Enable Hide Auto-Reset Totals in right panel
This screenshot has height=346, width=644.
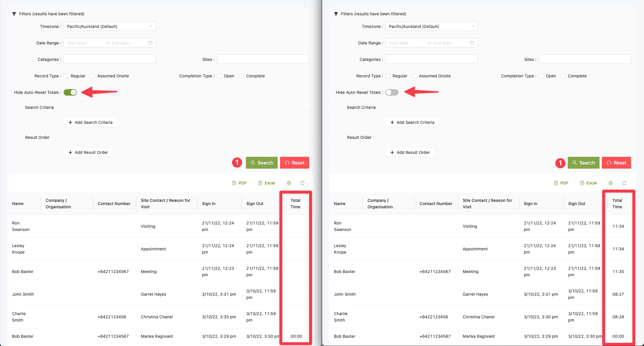tap(392, 92)
